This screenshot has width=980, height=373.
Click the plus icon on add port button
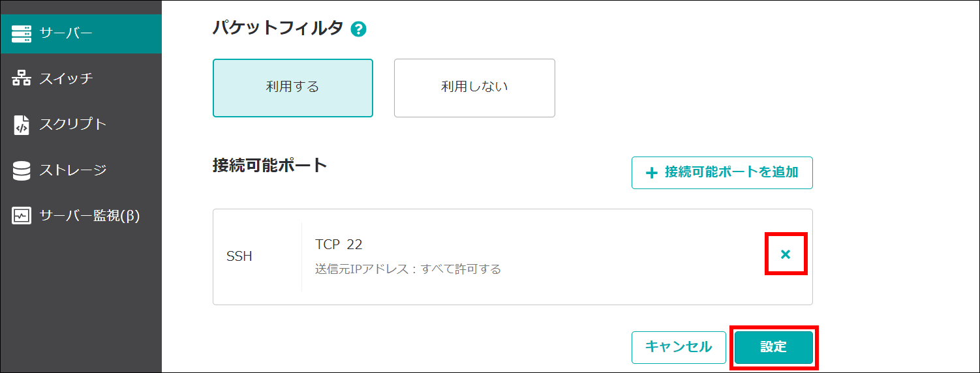click(651, 173)
